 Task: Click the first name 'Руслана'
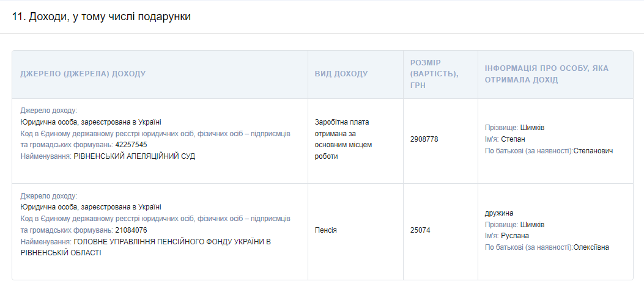coord(515,236)
